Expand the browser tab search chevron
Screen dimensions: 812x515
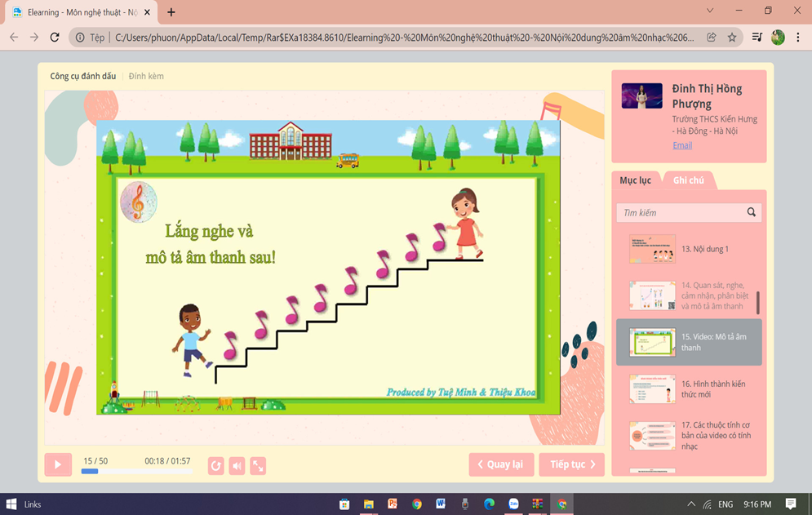(x=709, y=11)
